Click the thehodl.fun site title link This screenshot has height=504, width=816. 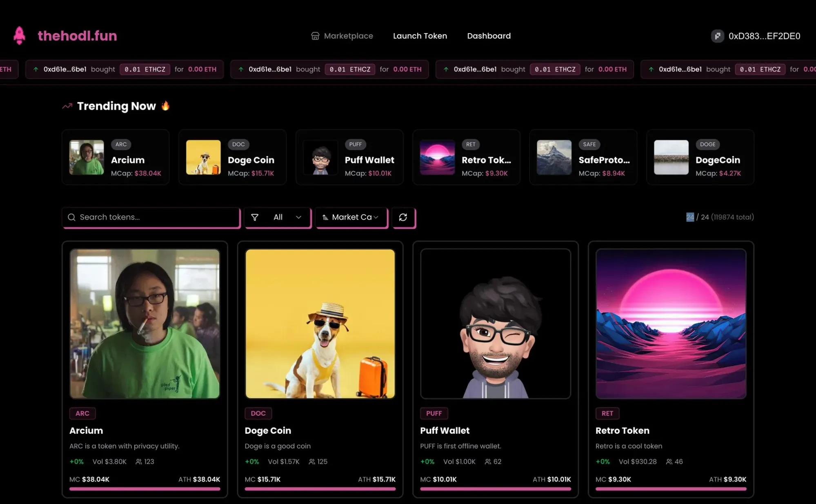click(x=77, y=36)
